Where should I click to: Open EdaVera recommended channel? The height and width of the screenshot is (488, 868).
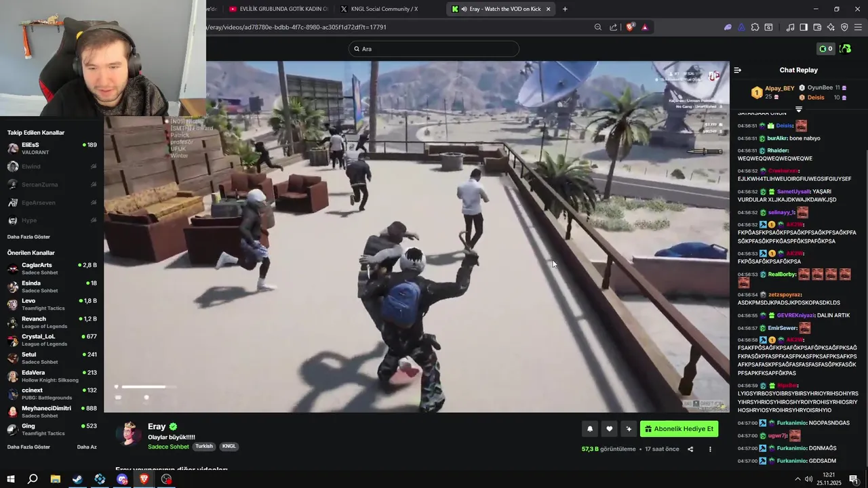(52, 375)
